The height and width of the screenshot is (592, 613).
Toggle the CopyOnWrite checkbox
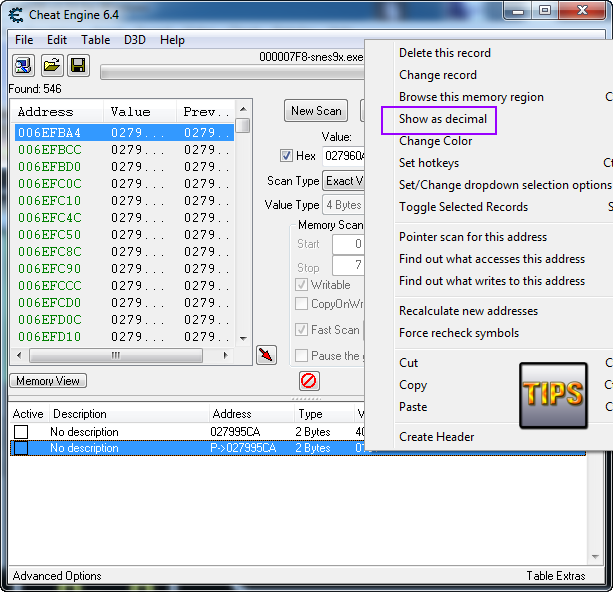coord(301,303)
